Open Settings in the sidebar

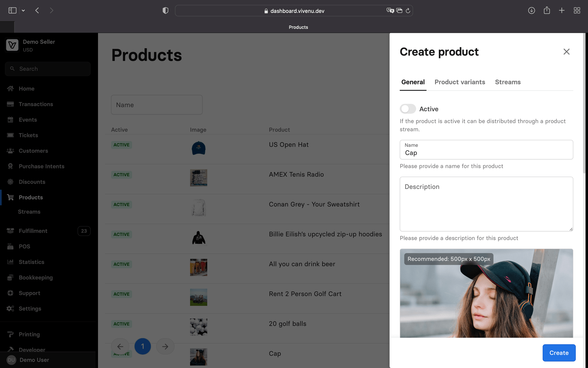(x=30, y=309)
